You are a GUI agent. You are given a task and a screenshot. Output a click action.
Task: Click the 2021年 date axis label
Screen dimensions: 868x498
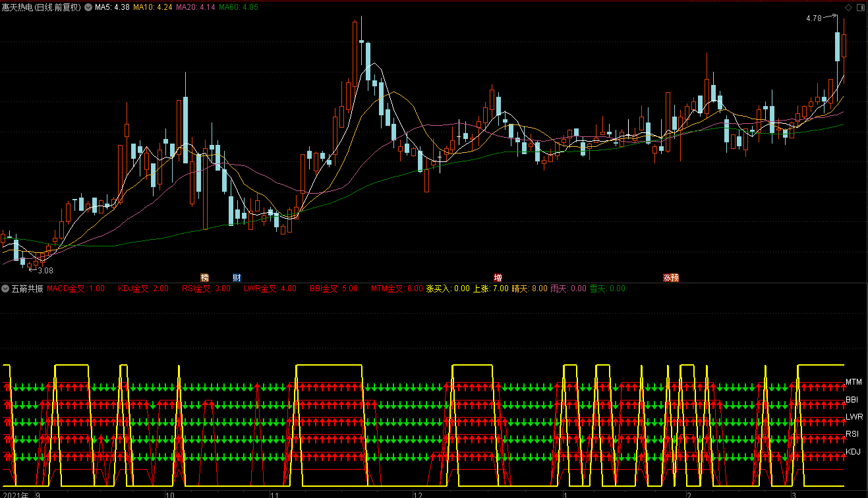tap(15, 494)
